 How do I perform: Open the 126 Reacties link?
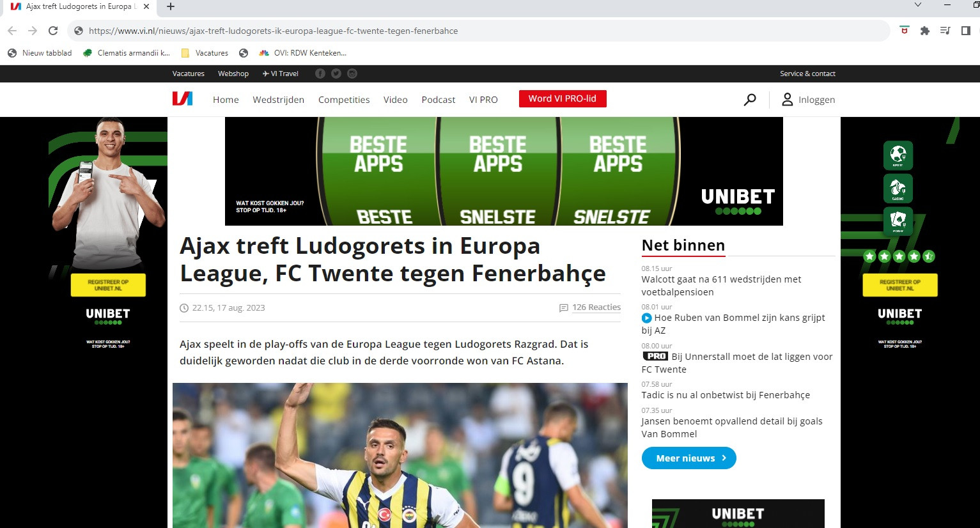pyautogui.click(x=596, y=307)
